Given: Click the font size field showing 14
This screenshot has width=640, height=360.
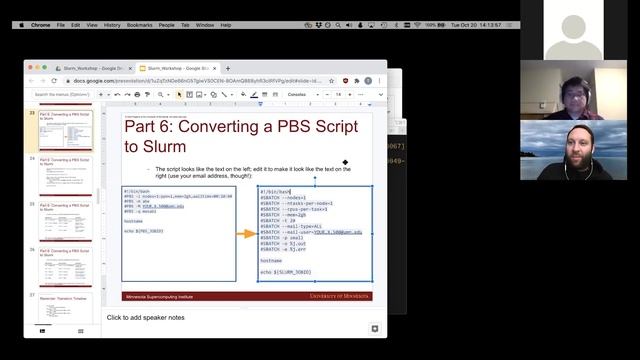Looking at the screenshot, I should pos(338,95).
